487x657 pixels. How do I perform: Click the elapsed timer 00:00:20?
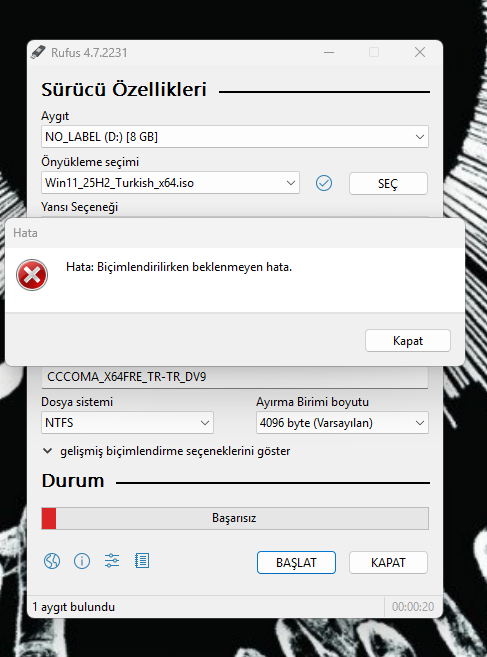[x=413, y=607]
